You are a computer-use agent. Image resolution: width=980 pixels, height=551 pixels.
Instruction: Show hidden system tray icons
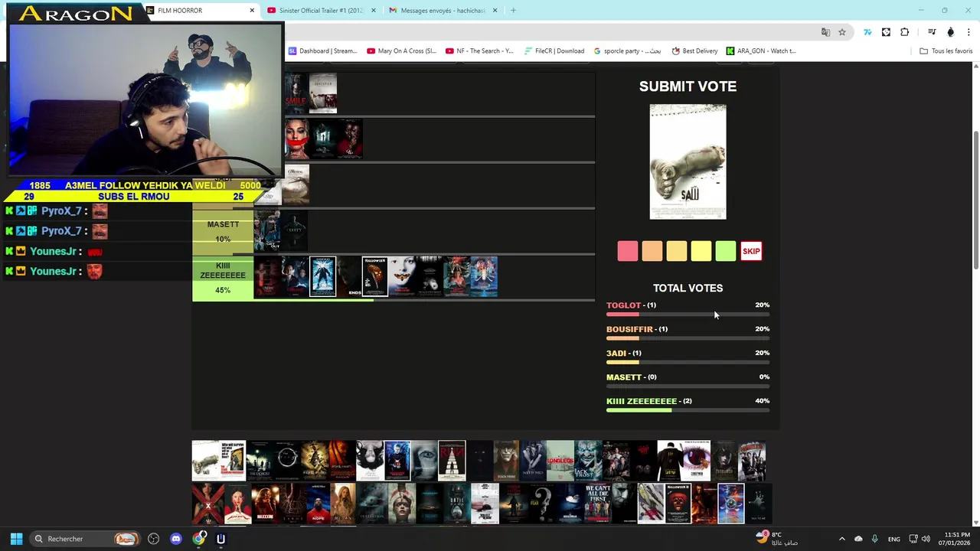(842, 539)
